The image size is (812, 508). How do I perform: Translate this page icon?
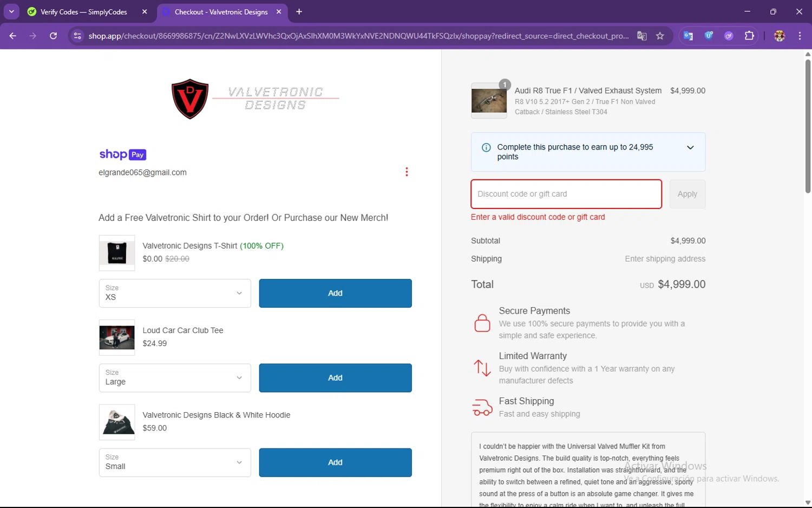click(642, 36)
